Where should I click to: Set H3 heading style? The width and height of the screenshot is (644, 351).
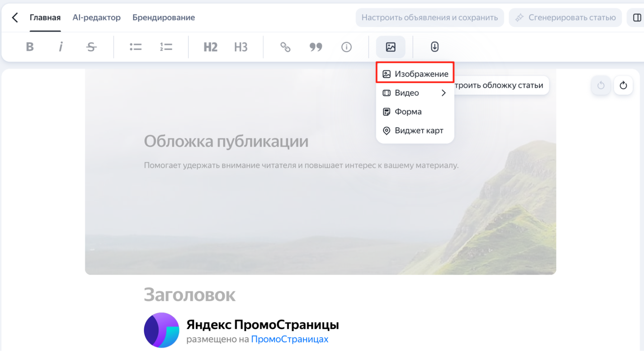click(x=241, y=47)
